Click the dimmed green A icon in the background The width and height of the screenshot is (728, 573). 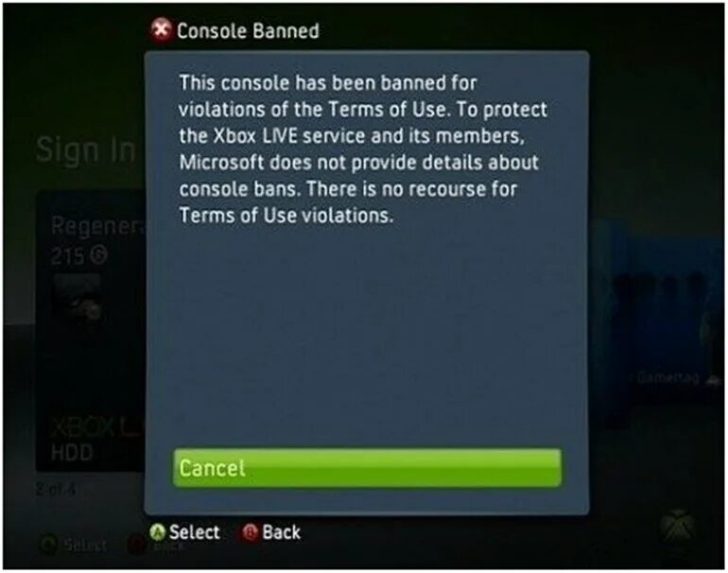click(49, 546)
